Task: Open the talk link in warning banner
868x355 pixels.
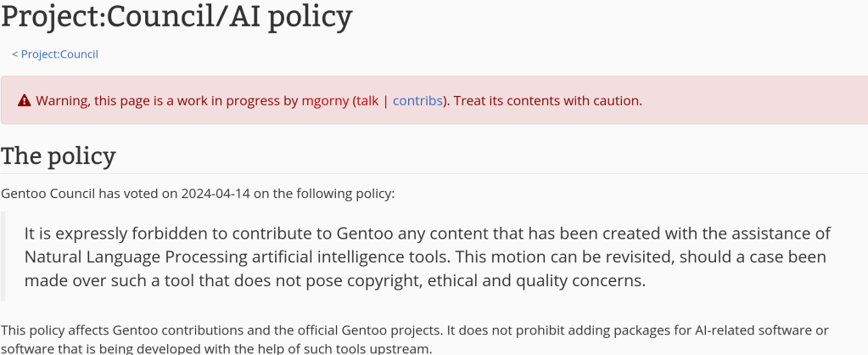Action: 367,101
